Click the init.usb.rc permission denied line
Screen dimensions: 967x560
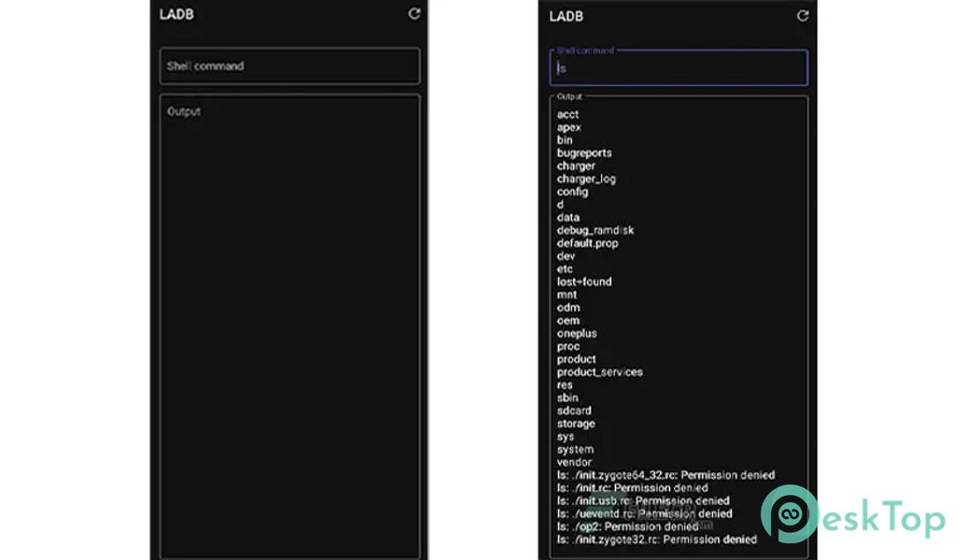[642, 501]
